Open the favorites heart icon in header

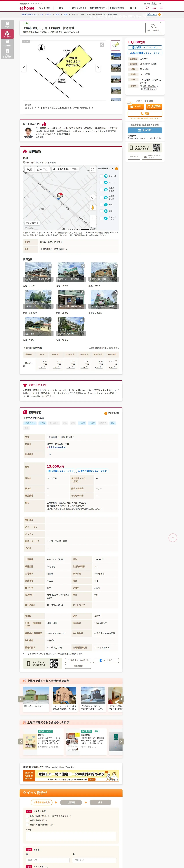point(147,8)
